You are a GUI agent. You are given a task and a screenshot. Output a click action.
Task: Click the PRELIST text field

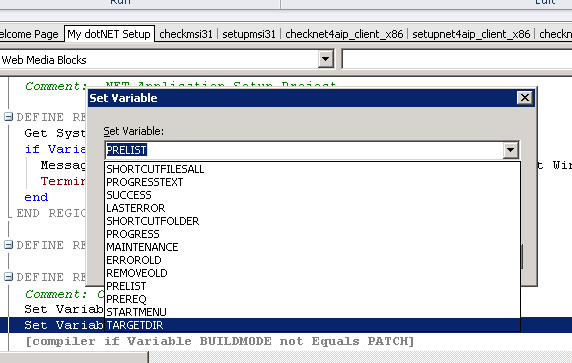(304, 150)
